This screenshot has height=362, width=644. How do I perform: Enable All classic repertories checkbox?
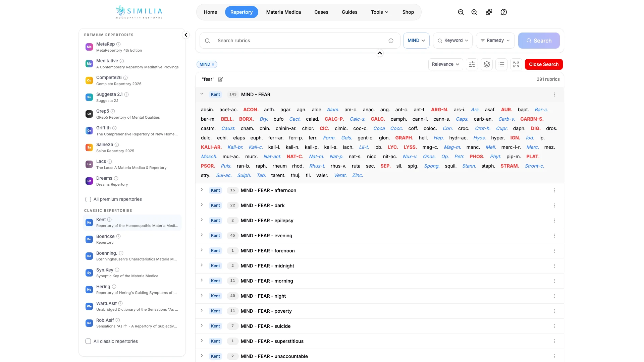click(88, 342)
